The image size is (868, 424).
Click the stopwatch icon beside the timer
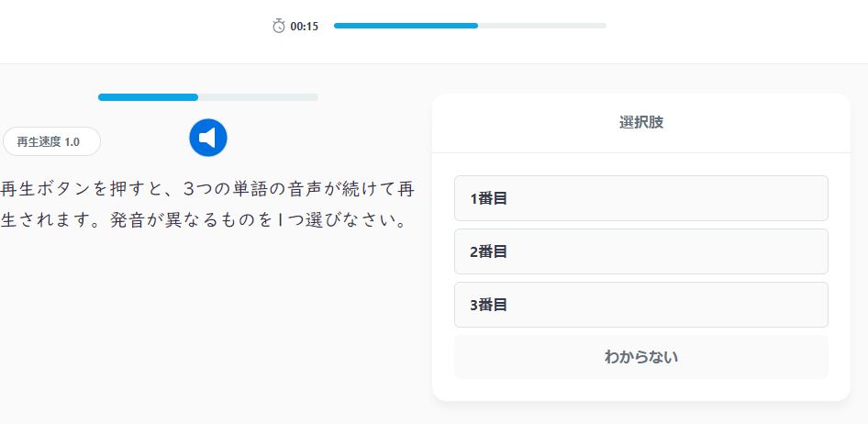pos(279,27)
